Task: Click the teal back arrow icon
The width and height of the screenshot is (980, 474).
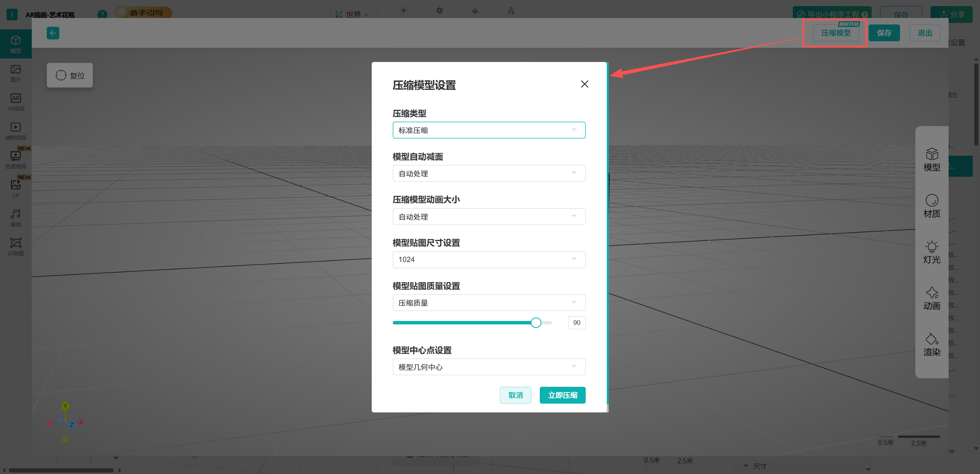Action: 53,33
